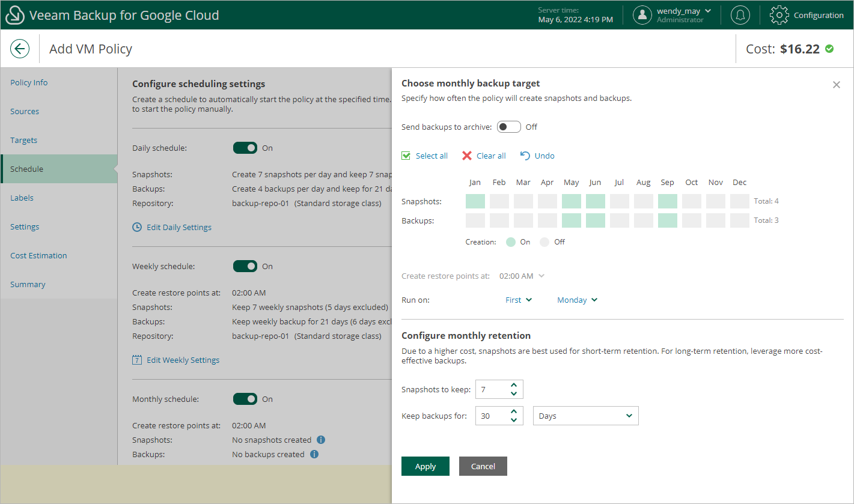Viewport: 854px width, 504px height.
Task: Click the server time May 6, 2022
Action: click(576, 20)
